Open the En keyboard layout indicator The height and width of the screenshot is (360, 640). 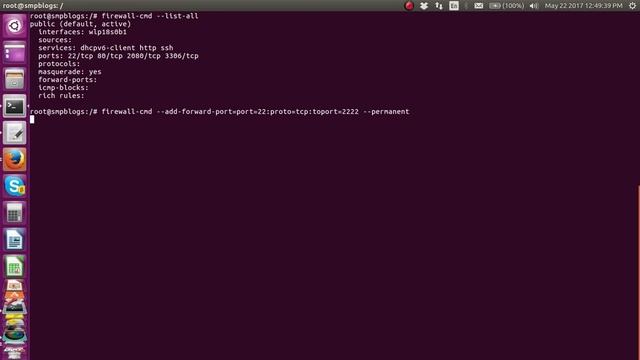454,6
